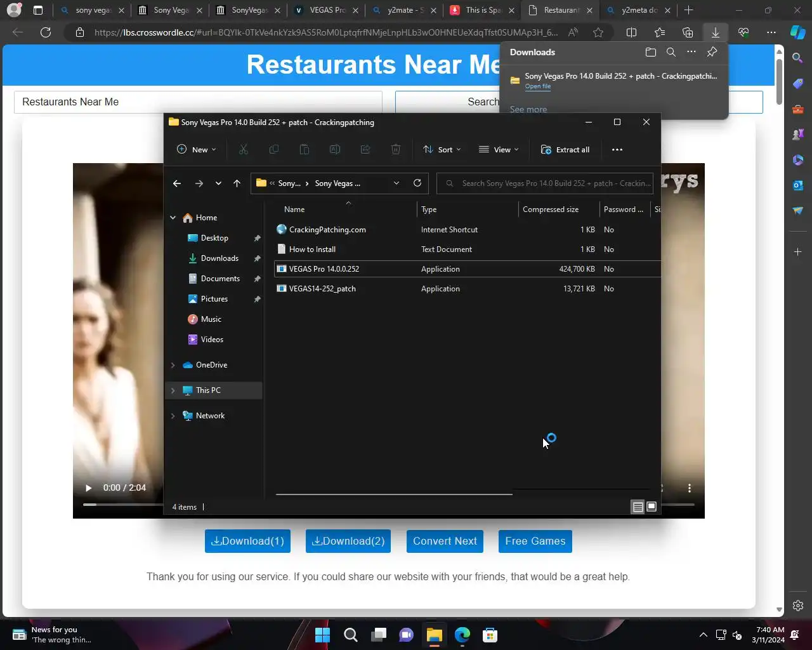812x650 pixels.
Task: Open the New dropdown in Explorer
Action: pyautogui.click(x=197, y=150)
